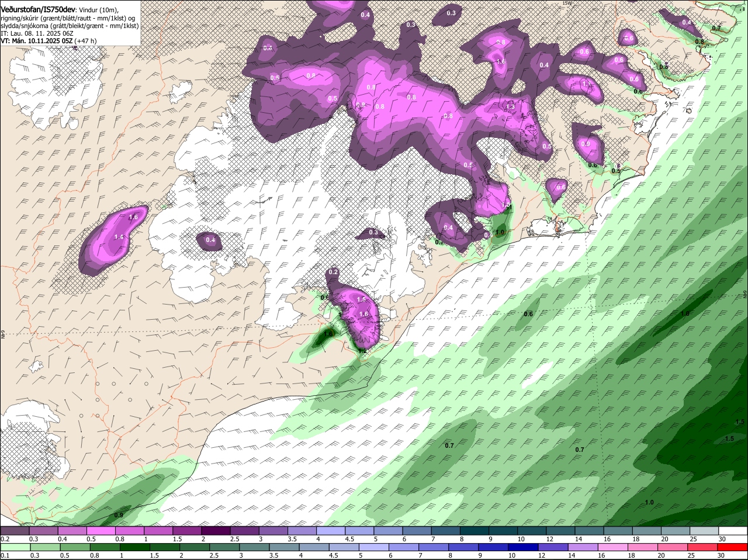Screen dimensions: 748x560
Task: Click the lower '0.7' rain value over the sea
Action: coord(580,450)
